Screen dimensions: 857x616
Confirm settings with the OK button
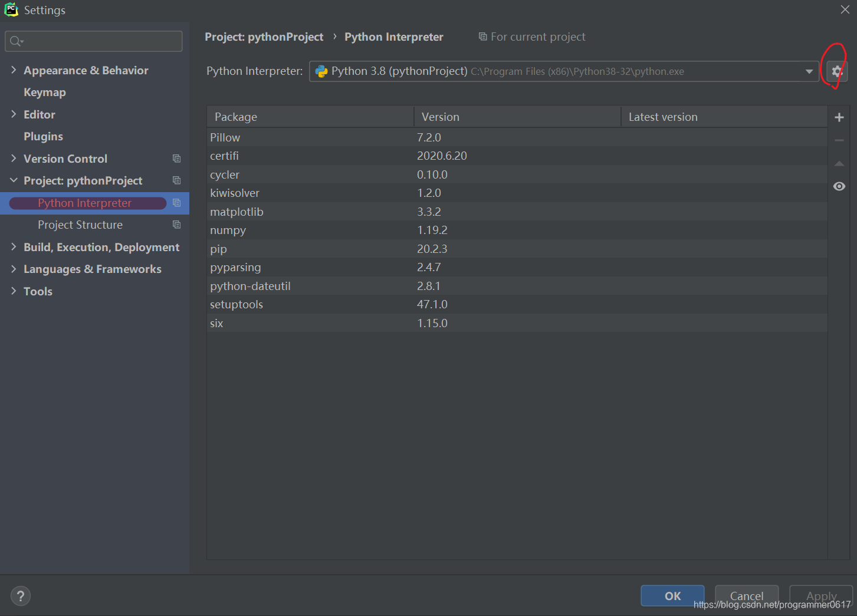click(x=672, y=595)
